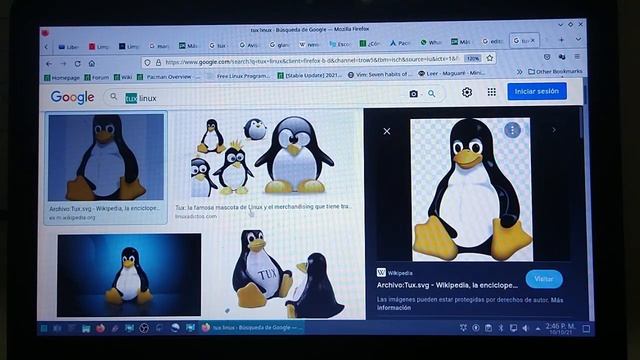Screen dimensions: 640x360
Task: Select the linuxadictos multiple penguins thumbnail
Action: tap(262, 156)
